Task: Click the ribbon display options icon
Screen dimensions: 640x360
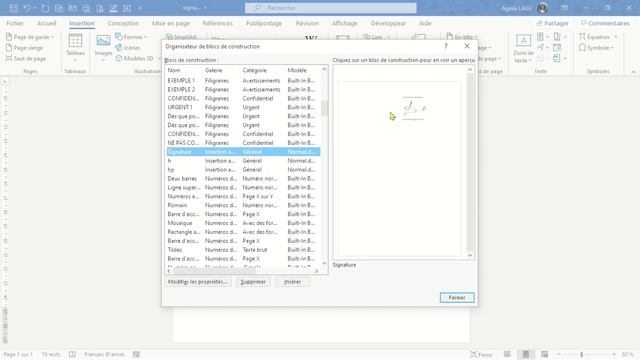Action: [x=564, y=8]
